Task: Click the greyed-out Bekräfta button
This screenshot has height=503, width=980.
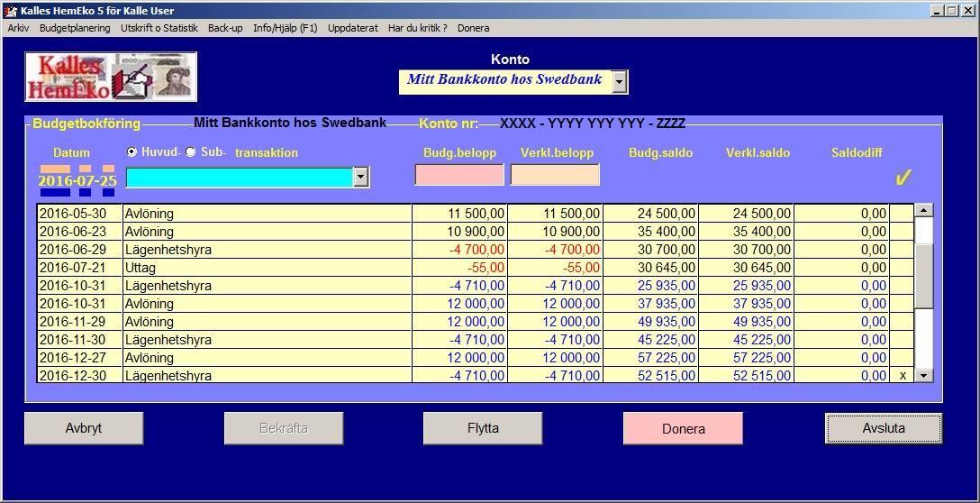Action: click(284, 428)
